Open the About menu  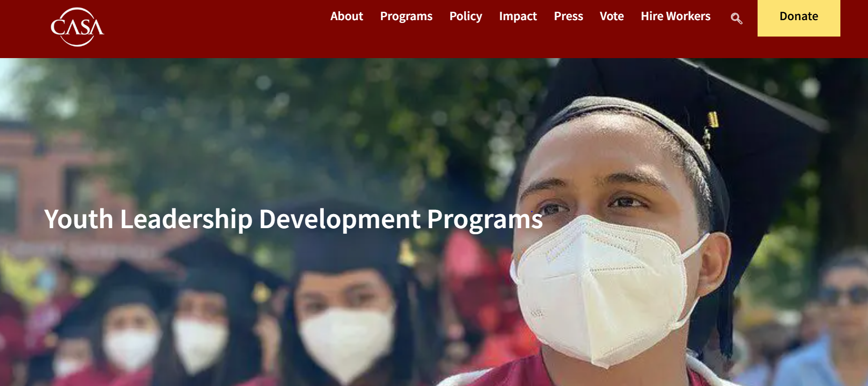(x=347, y=16)
